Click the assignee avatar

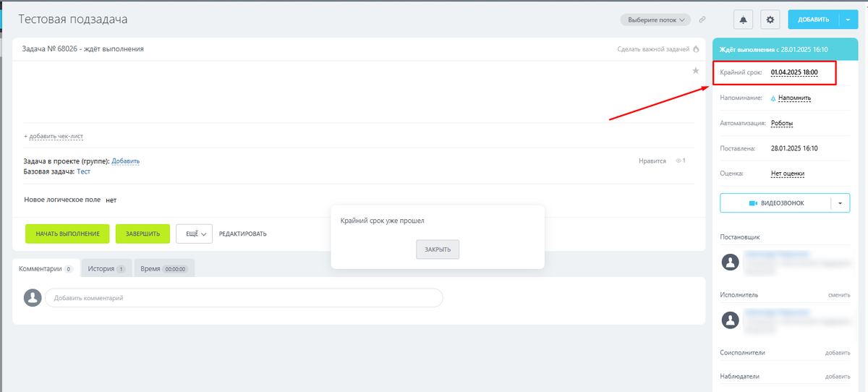[x=731, y=319]
